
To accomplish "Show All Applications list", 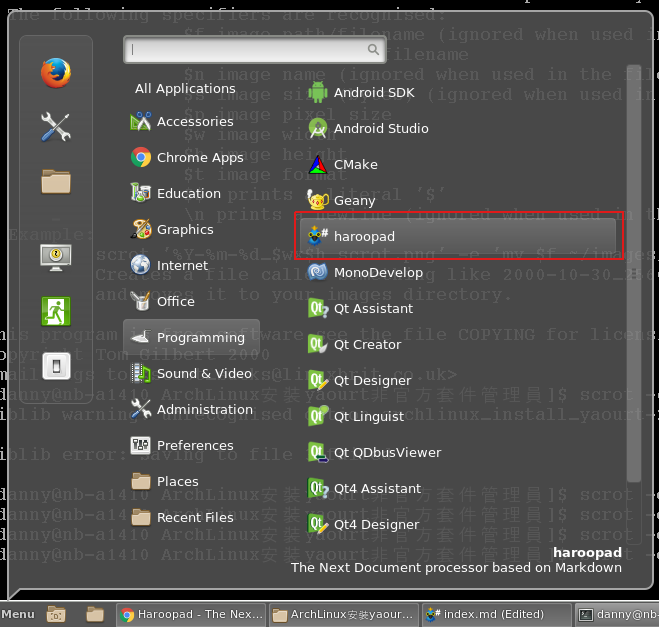I will click(185, 88).
